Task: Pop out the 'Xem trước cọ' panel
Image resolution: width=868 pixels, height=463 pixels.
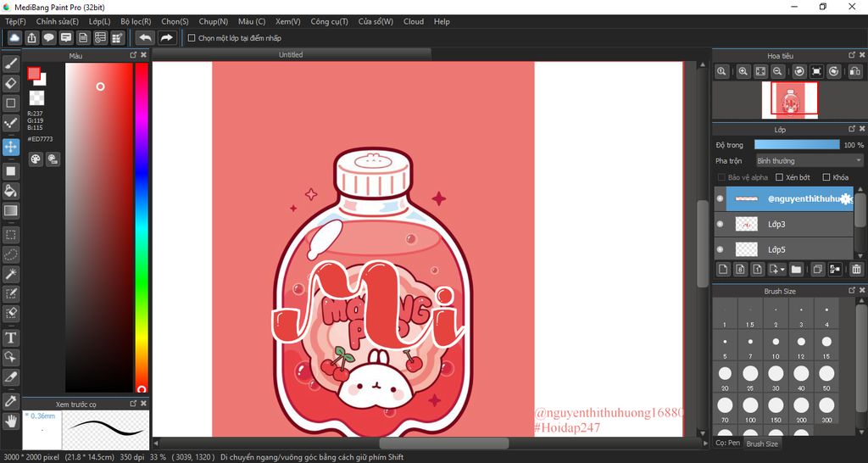Action: (133, 403)
